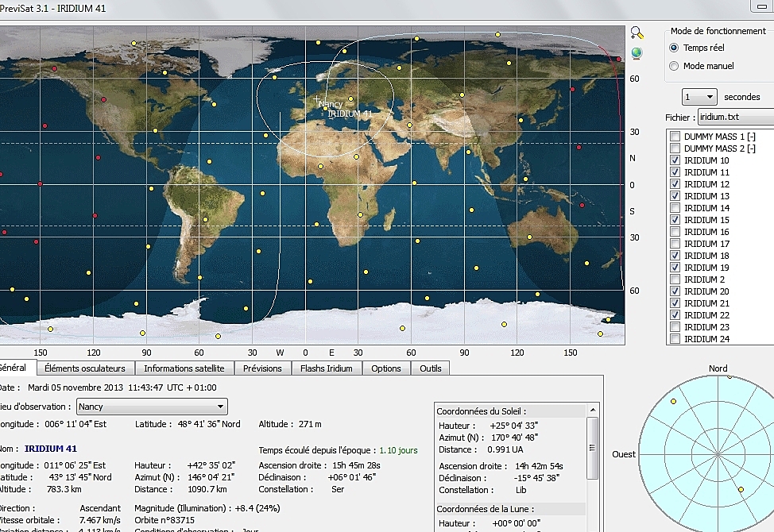The height and width of the screenshot is (532, 774).
Task: Open the seconds step dropdown
Action: click(699, 97)
